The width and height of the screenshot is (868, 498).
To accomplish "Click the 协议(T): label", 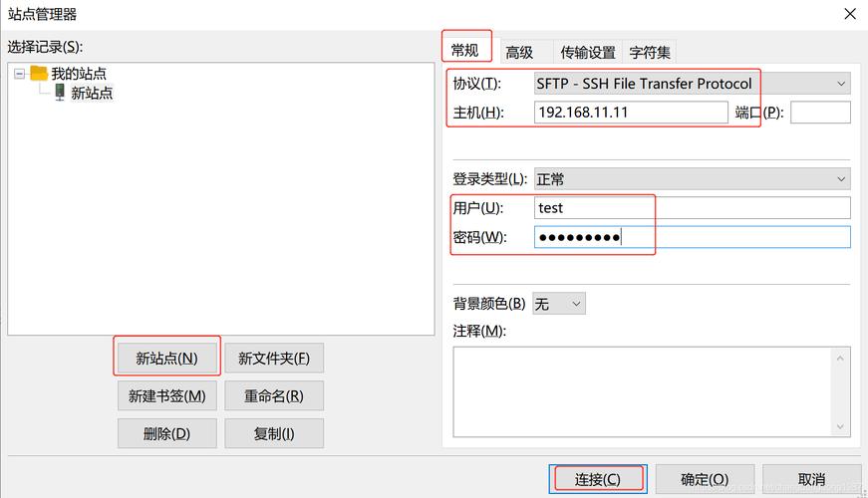I will [476, 84].
